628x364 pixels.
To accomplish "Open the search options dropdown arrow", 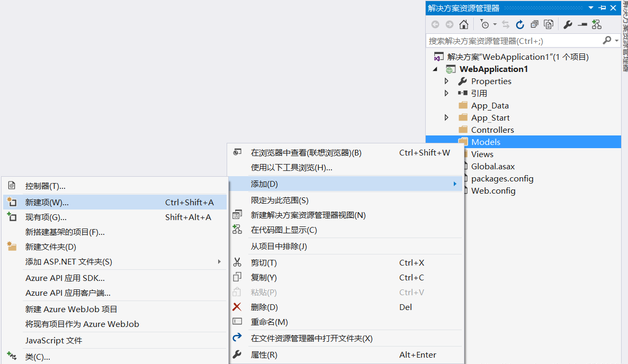I will (x=617, y=41).
